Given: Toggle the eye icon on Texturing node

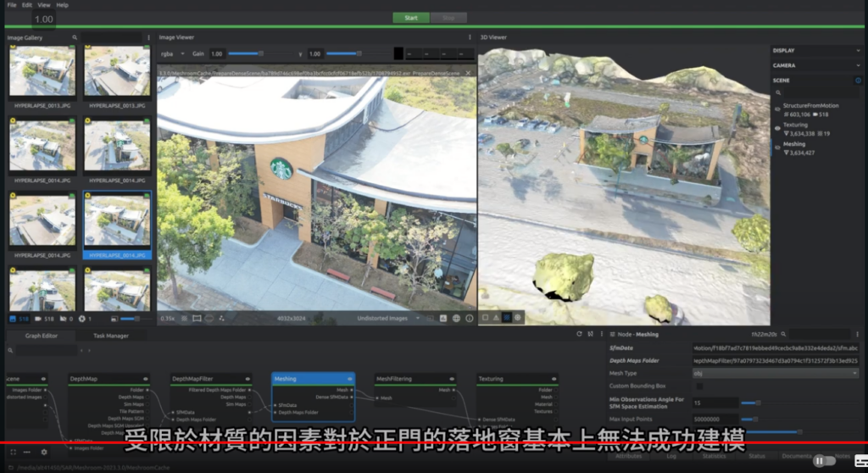Looking at the screenshot, I should point(554,379).
